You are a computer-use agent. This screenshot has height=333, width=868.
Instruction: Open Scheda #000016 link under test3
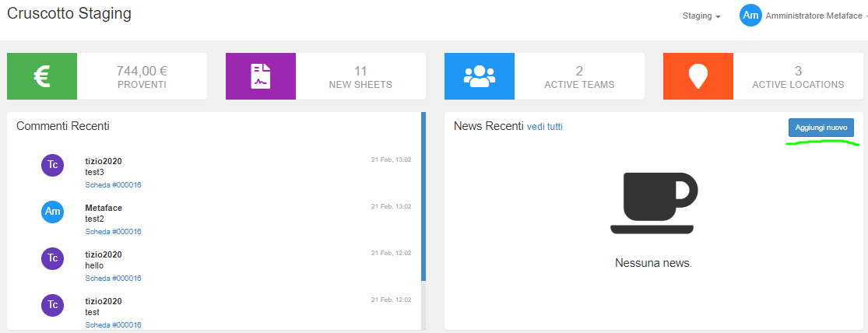(113, 185)
